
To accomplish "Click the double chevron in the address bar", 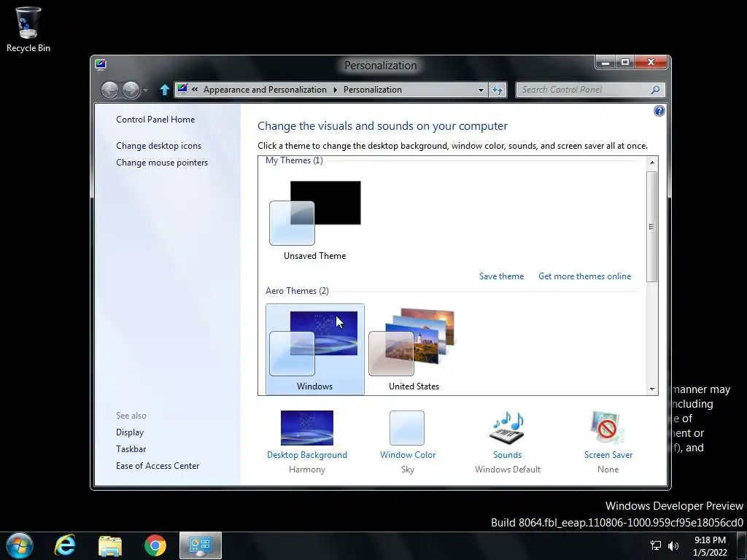I will pos(195,89).
